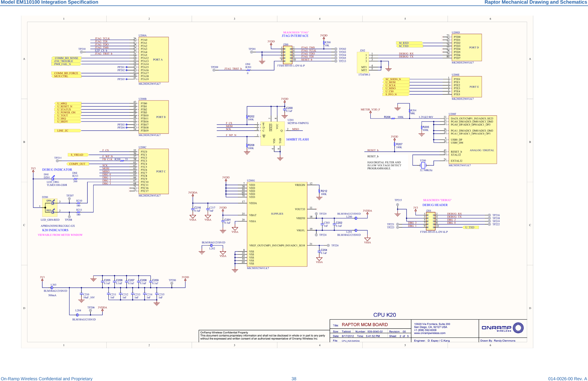Click the Y200 crystal symbol

pyautogui.click(x=423, y=165)
